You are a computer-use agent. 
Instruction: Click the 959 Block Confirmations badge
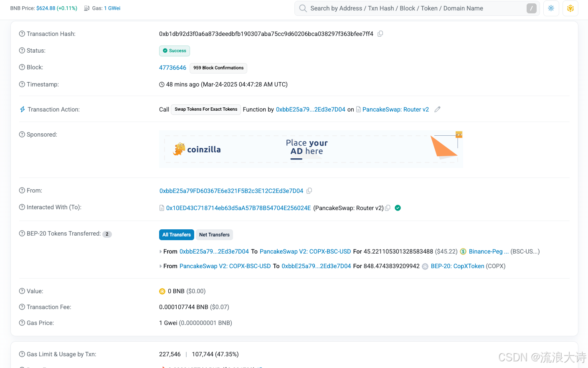pyautogui.click(x=218, y=68)
